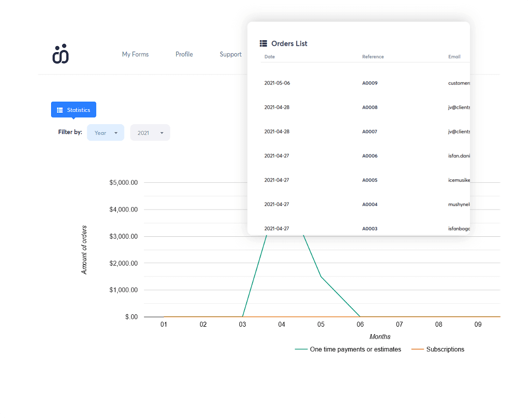Open the Statistics tab

[73, 110]
